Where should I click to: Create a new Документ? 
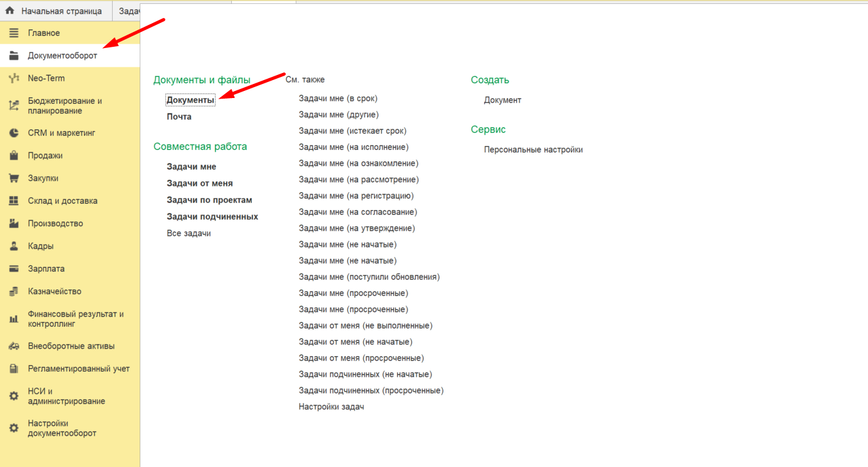(x=503, y=100)
